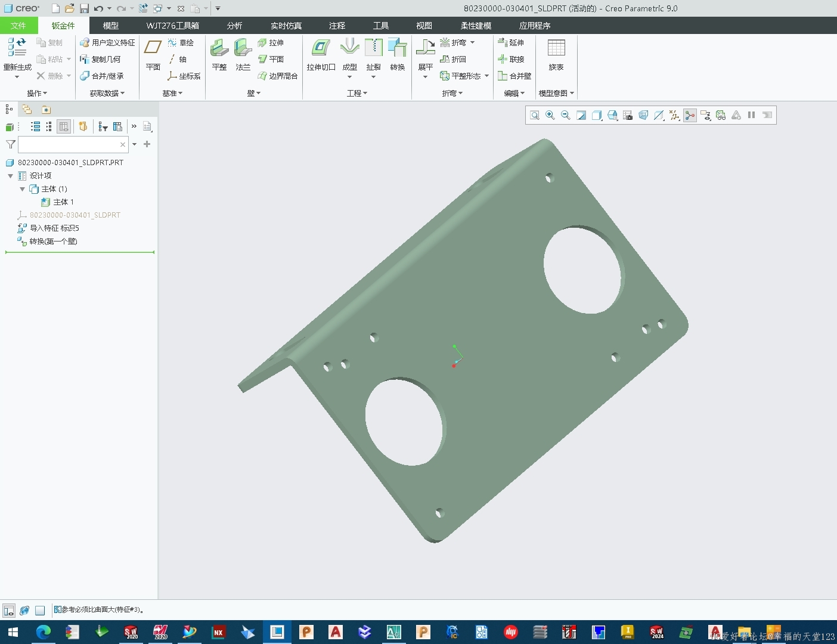
Task: Click the Repaint icon in graphics toolbar
Action: click(581, 115)
